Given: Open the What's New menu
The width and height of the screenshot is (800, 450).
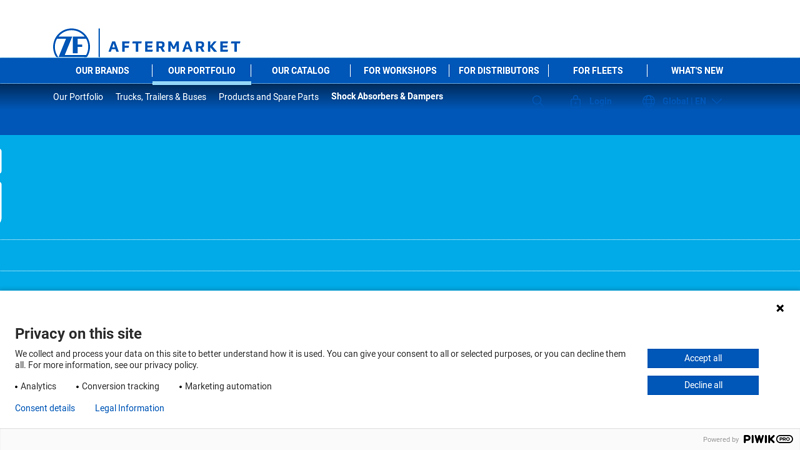Looking at the screenshot, I should (696, 71).
